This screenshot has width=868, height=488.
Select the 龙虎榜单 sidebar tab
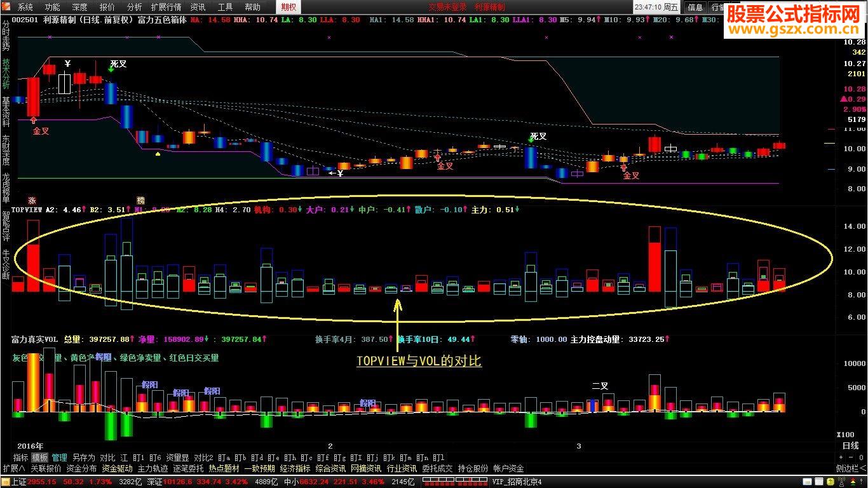coord(6,187)
